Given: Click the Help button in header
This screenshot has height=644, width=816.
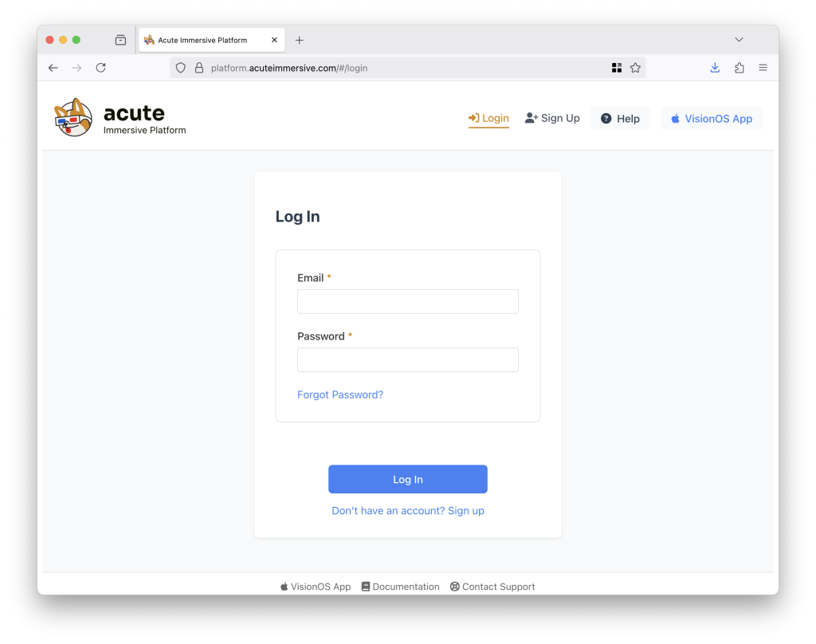Looking at the screenshot, I should [620, 119].
